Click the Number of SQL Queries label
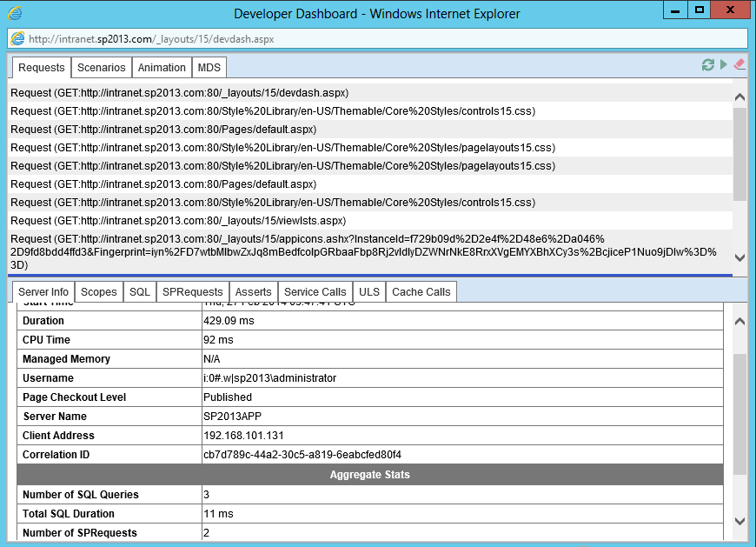 tap(81, 495)
